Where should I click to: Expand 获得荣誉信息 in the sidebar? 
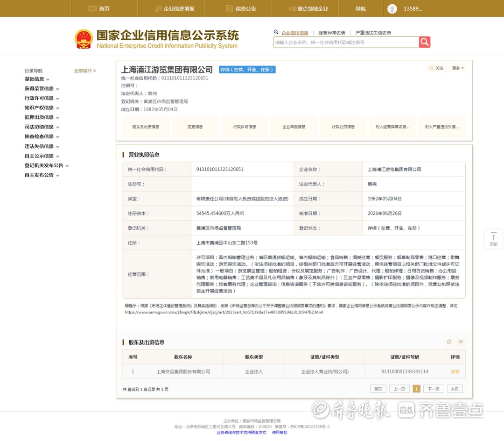point(42,89)
